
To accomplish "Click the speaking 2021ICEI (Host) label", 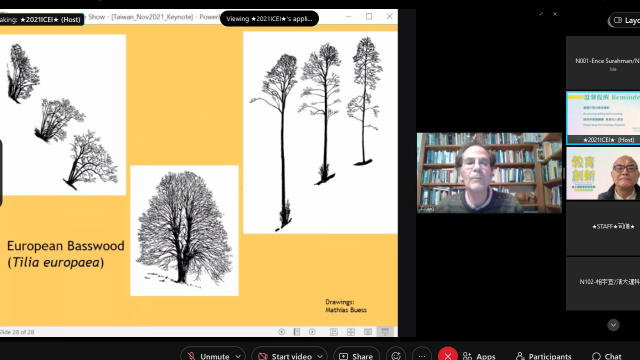I will (x=42, y=20).
